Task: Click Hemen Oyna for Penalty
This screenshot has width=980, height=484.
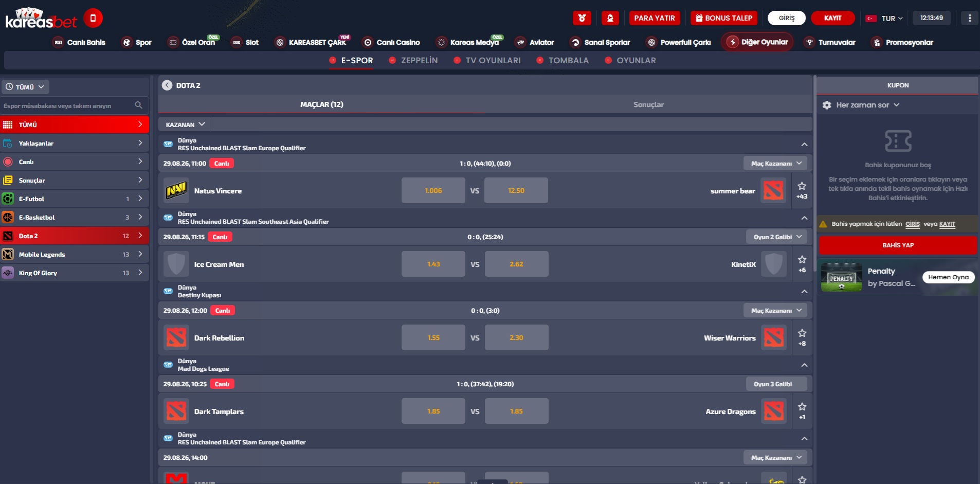Action: pos(949,277)
